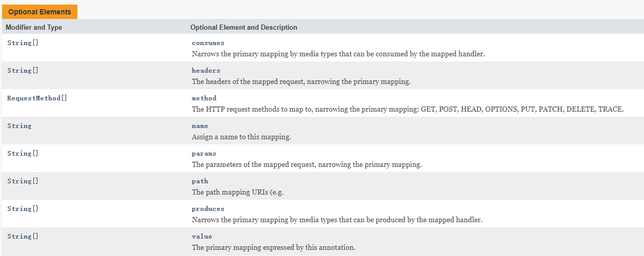The width and height of the screenshot is (644, 256).
Task: Open the name element link
Action: (200, 126)
